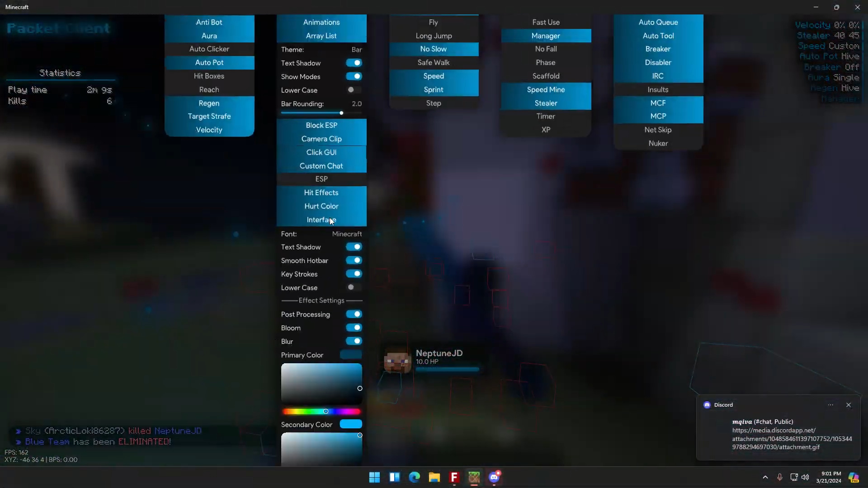
Task: Open the Widgets taskbar icon
Action: point(394,477)
